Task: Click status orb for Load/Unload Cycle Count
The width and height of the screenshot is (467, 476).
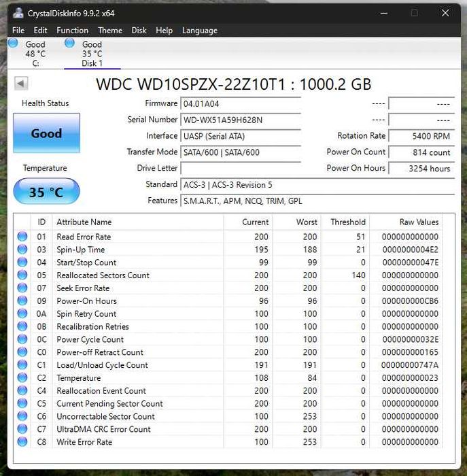Action: (22, 365)
